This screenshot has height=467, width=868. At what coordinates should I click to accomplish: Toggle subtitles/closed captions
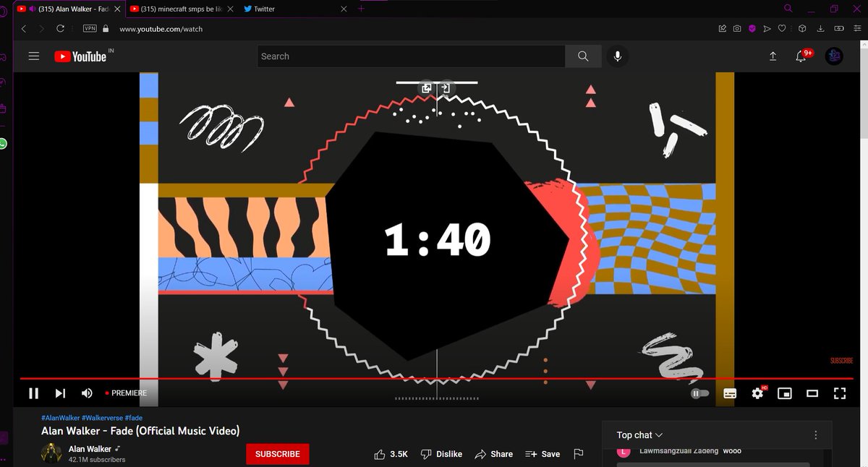pos(730,393)
